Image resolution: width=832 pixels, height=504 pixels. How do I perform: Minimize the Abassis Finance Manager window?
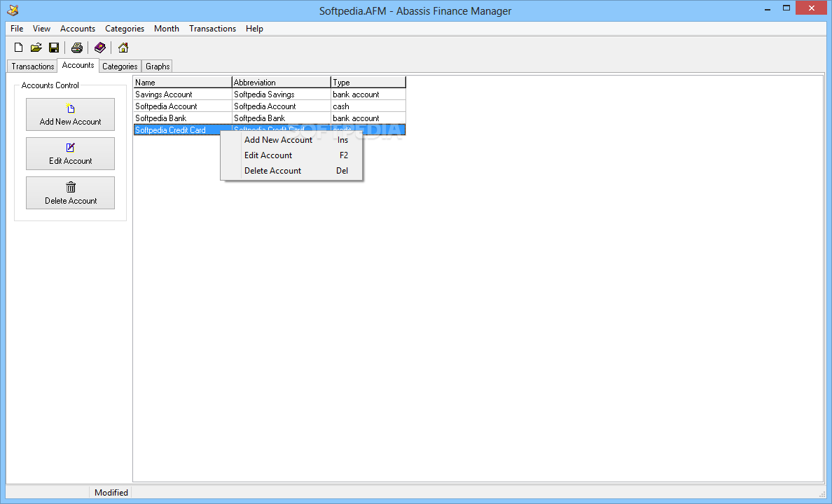[768, 9]
